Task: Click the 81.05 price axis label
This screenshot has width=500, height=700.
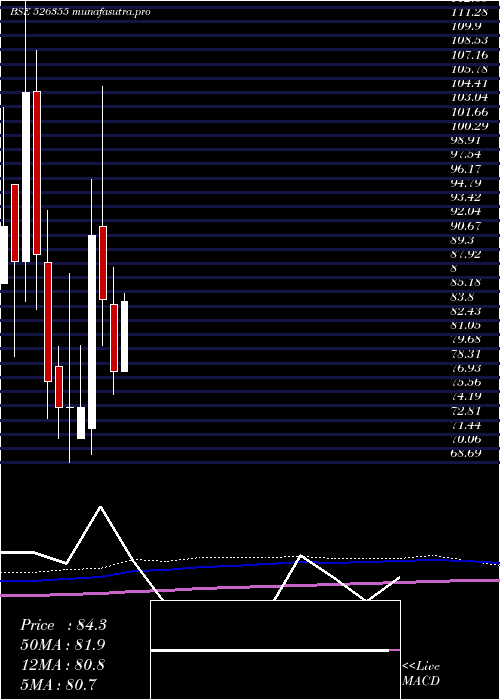Action: (x=467, y=325)
